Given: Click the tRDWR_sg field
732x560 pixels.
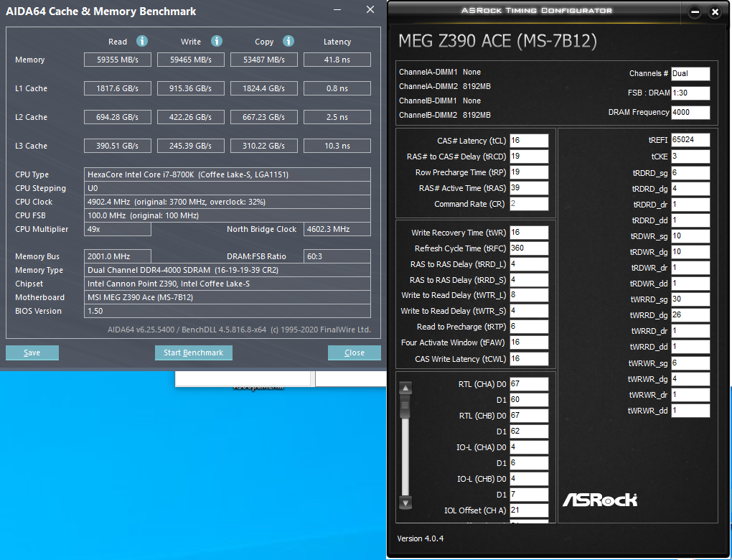Looking at the screenshot, I should tap(690, 236).
